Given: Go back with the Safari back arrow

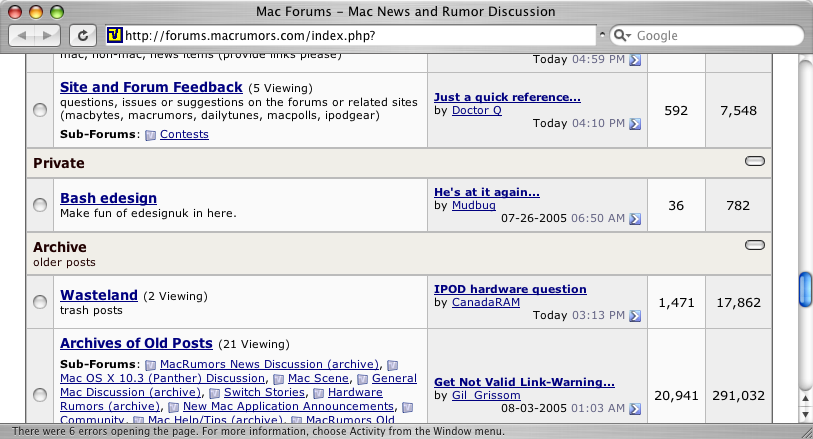Looking at the screenshot, I should pos(22,36).
